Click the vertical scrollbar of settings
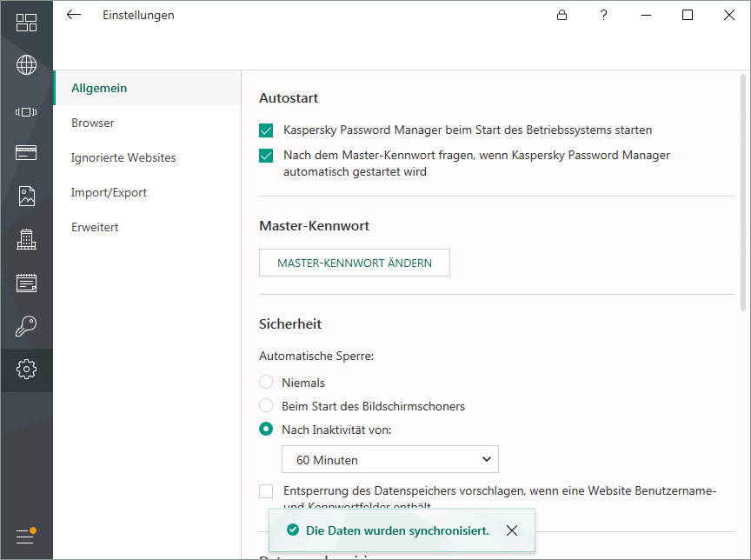This screenshot has height=560, width=751. click(x=743, y=192)
